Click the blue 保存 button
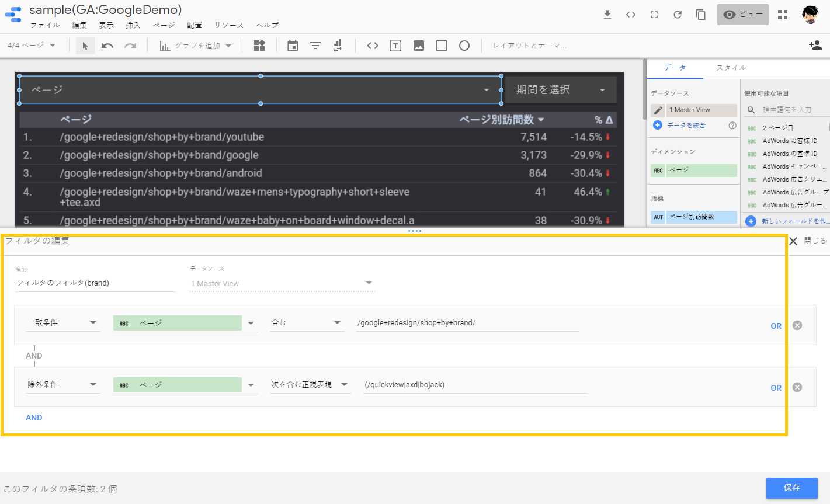This screenshot has width=830, height=504. (x=792, y=488)
